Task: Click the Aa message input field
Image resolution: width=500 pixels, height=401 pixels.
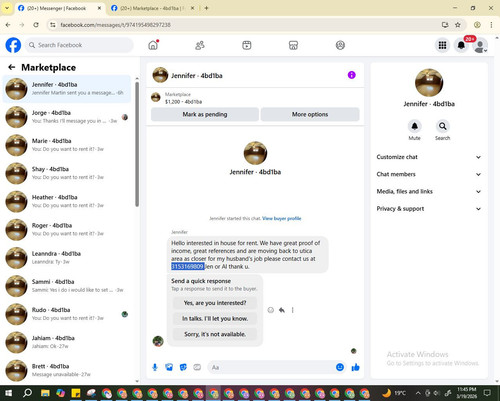Action: (x=277, y=367)
